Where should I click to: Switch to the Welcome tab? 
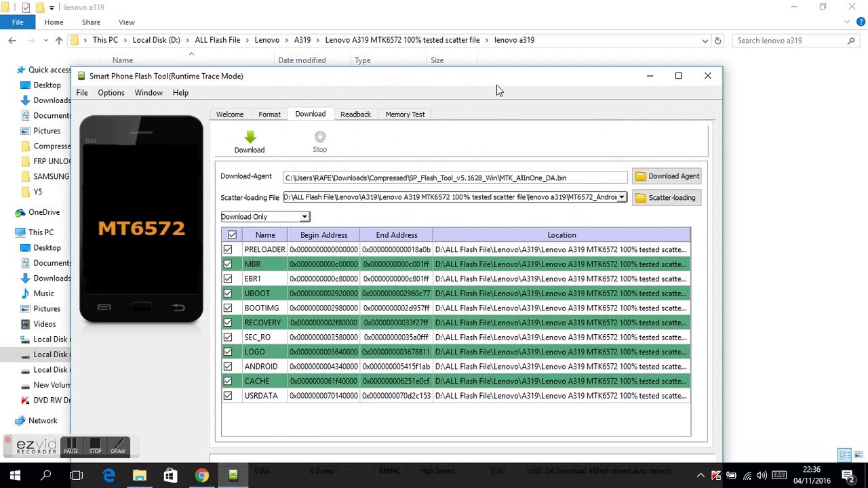[230, 115]
